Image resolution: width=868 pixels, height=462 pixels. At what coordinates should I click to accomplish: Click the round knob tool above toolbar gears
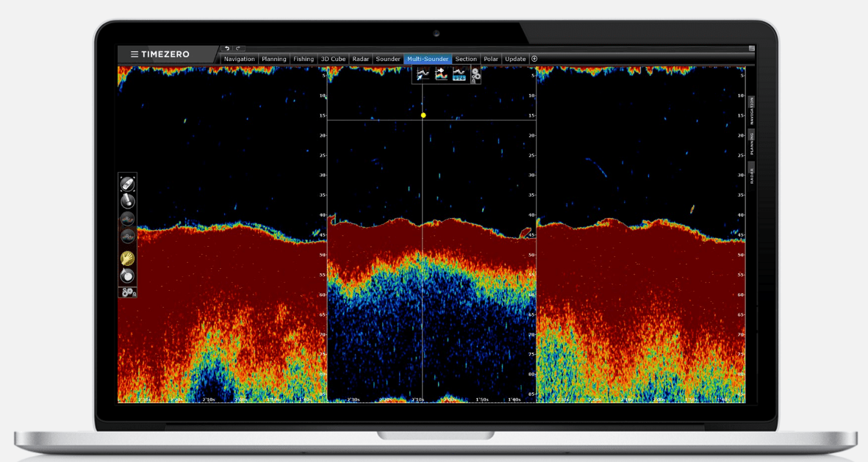(127, 275)
